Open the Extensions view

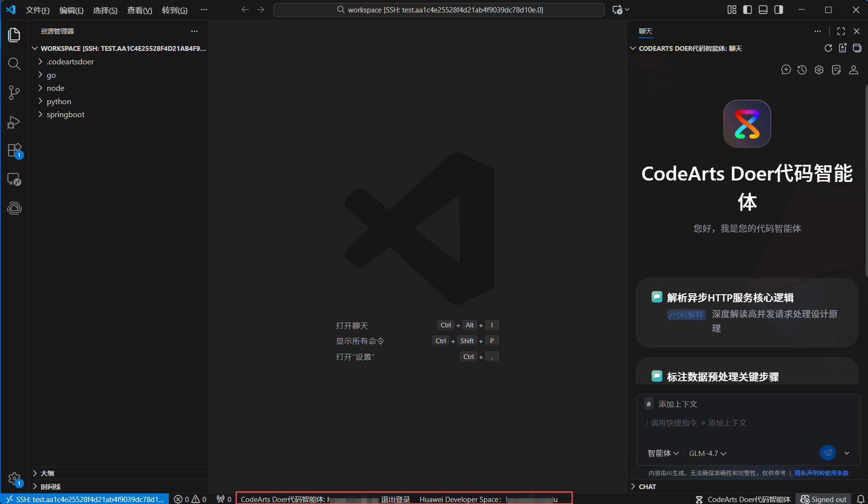coord(14,151)
